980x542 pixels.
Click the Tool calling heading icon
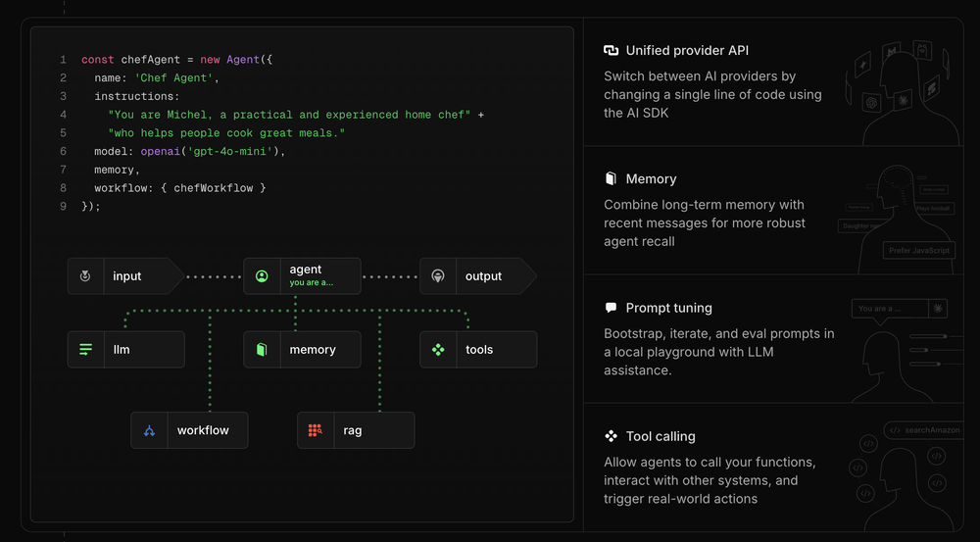click(x=611, y=436)
